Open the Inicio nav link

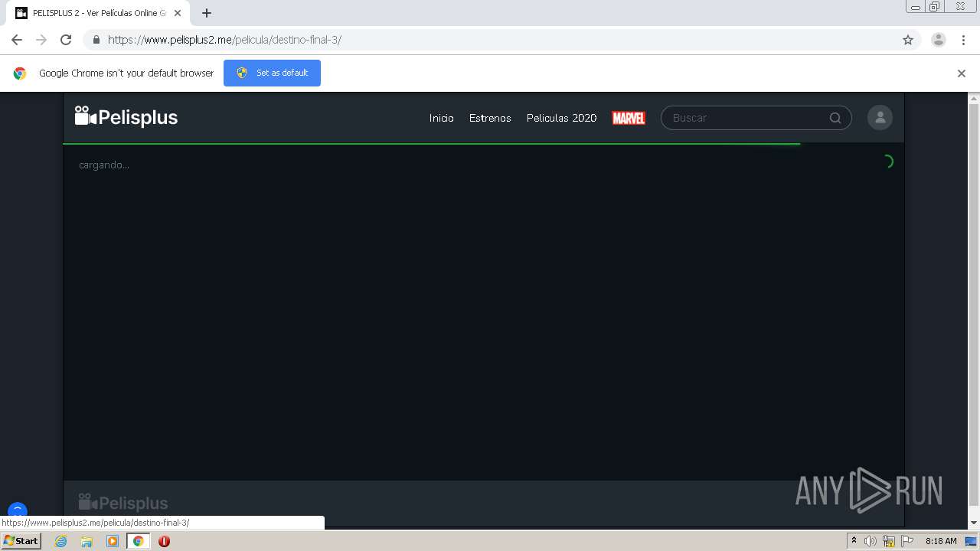[441, 118]
